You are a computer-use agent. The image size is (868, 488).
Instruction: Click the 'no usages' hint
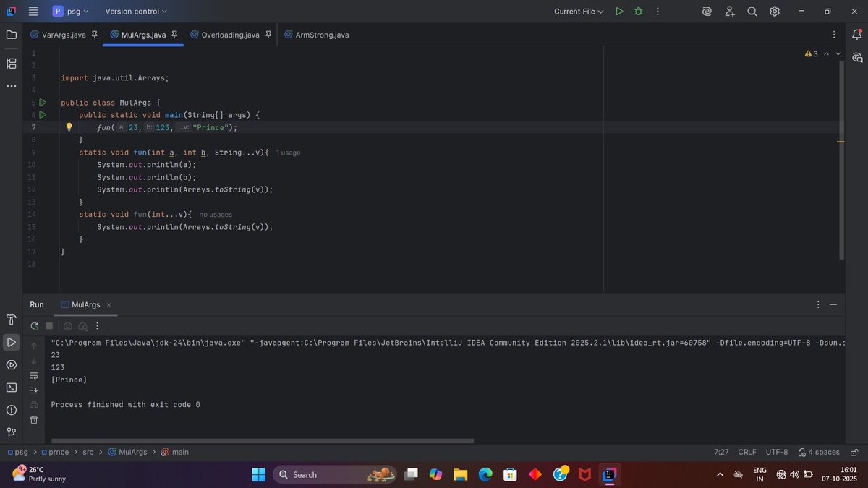click(216, 215)
